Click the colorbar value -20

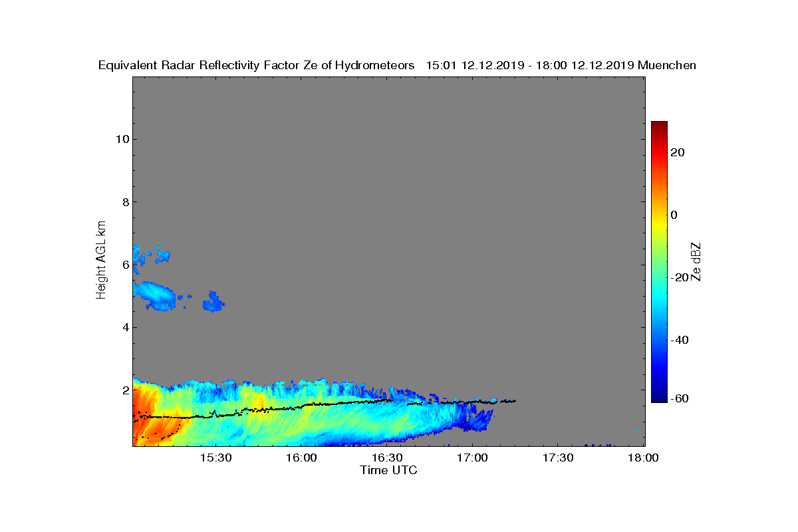coord(678,277)
